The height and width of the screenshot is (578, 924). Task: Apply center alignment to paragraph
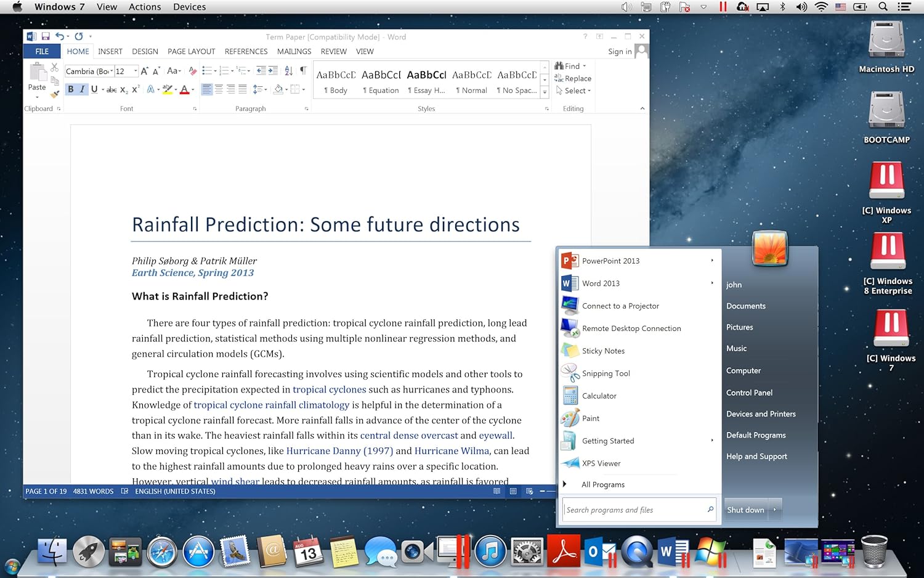coord(219,89)
